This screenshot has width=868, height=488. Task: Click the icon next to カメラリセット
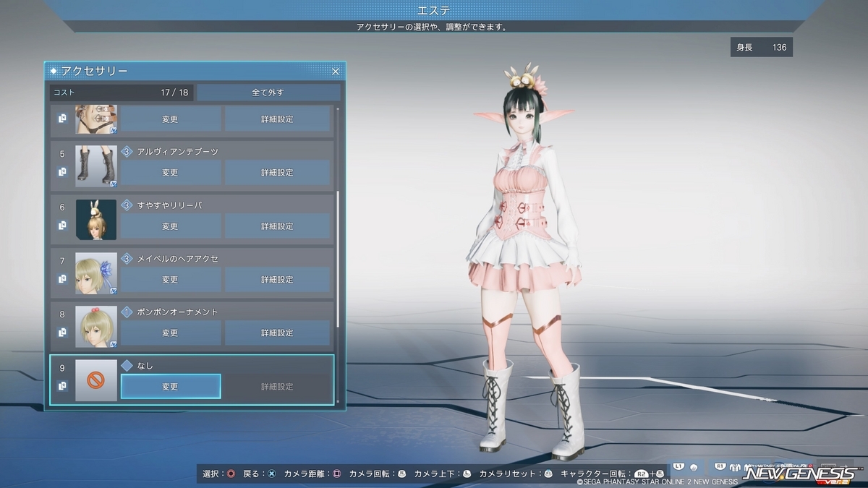[548, 474]
